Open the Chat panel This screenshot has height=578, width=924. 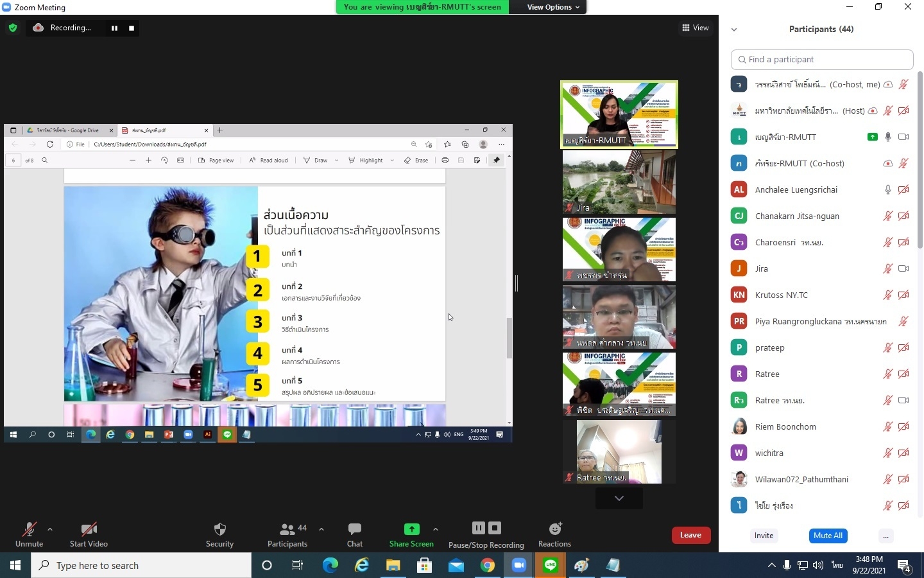point(355,529)
